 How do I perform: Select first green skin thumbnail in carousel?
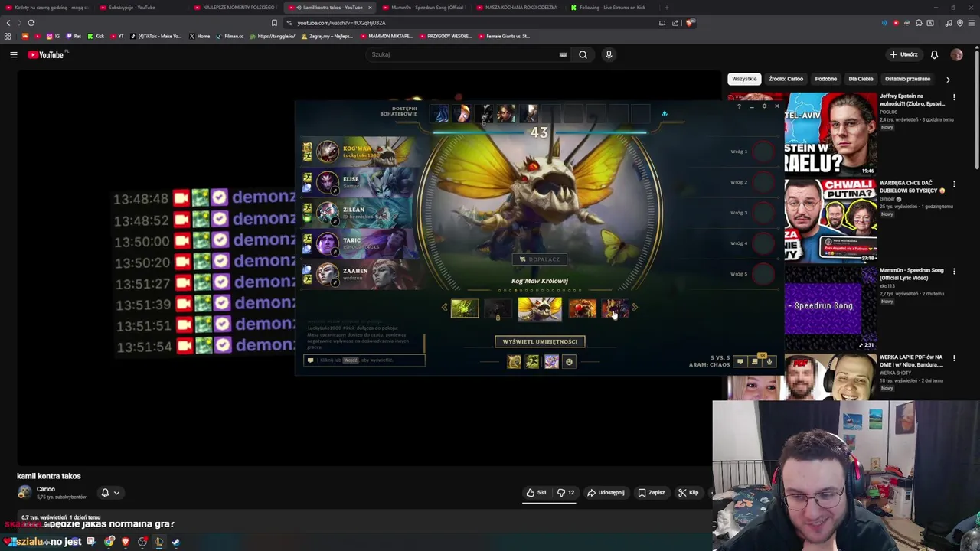click(465, 308)
